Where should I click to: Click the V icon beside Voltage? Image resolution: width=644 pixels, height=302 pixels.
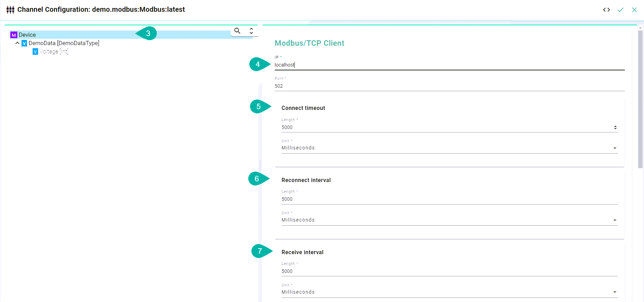(x=35, y=52)
